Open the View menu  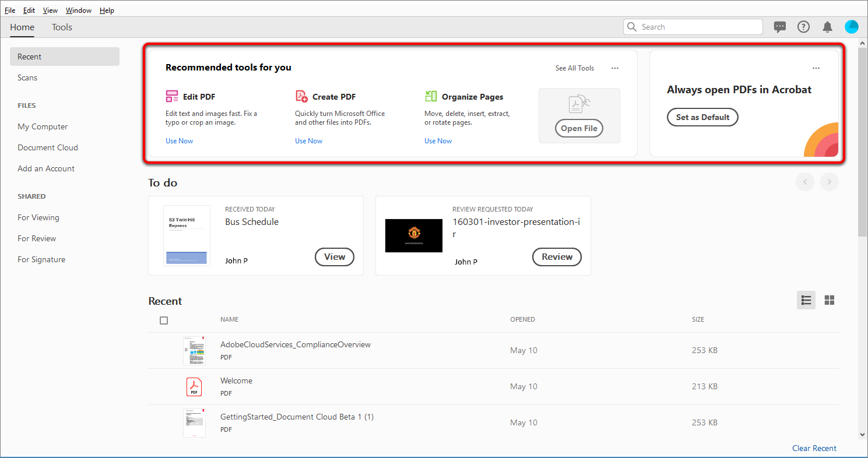[51, 10]
